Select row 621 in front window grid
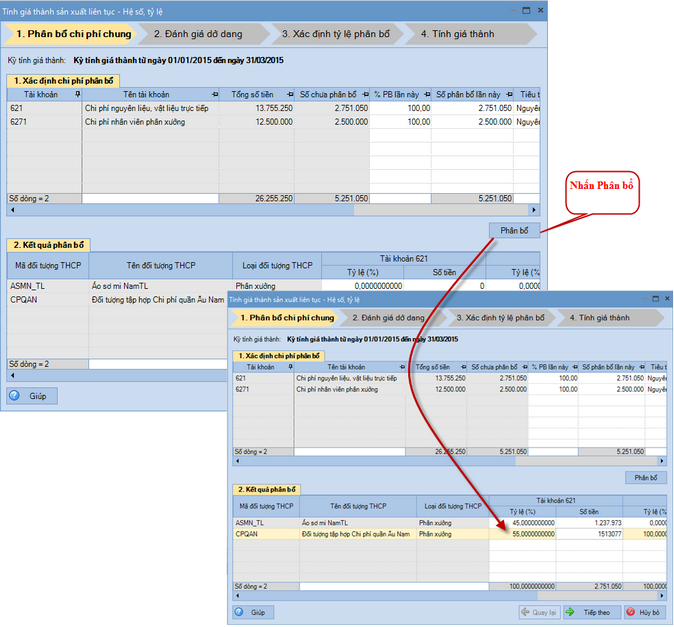This screenshot has width=674, height=627. [x=450, y=378]
